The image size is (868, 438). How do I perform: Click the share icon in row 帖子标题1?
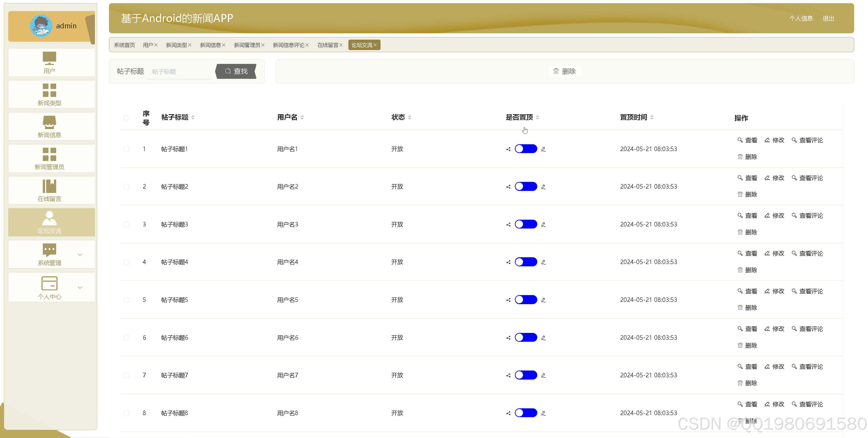[x=508, y=149]
